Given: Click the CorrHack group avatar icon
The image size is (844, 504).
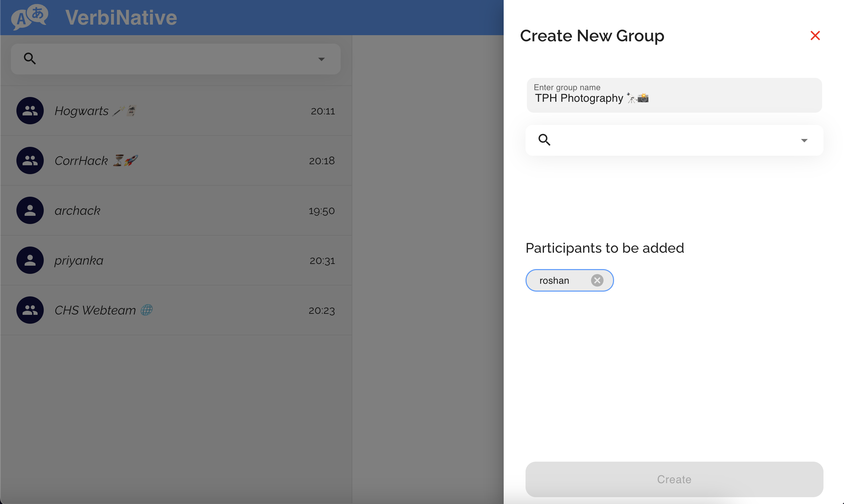Looking at the screenshot, I should pyautogui.click(x=30, y=160).
